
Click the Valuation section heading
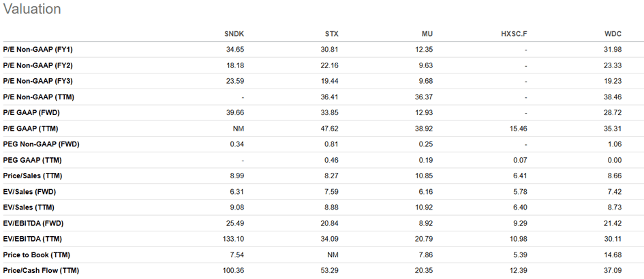click(x=31, y=10)
